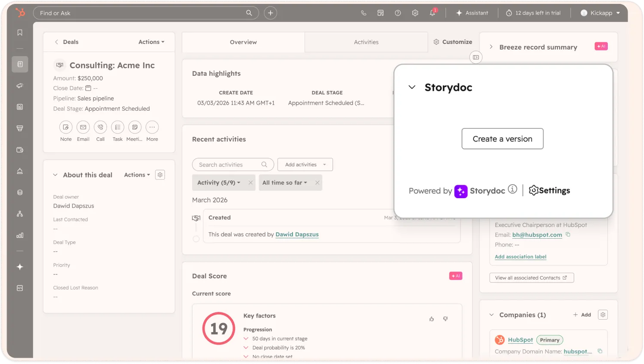Click Customize layout button
The width and height of the screenshot is (644, 364).
pos(453,42)
